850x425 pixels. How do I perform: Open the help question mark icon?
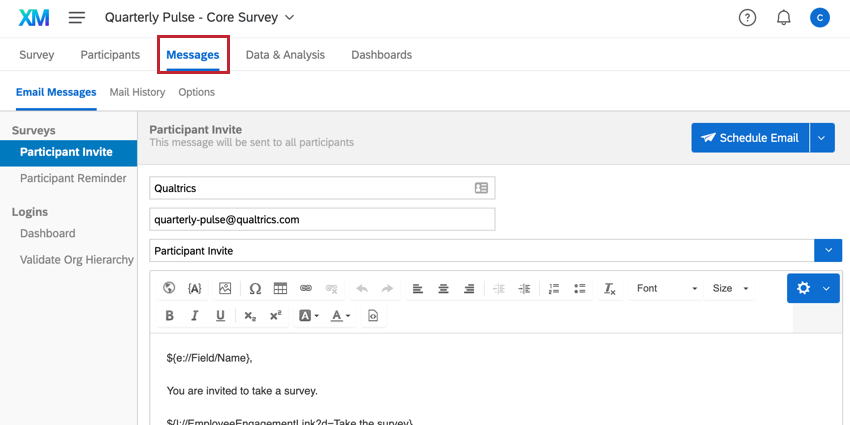click(x=747, y=18)
